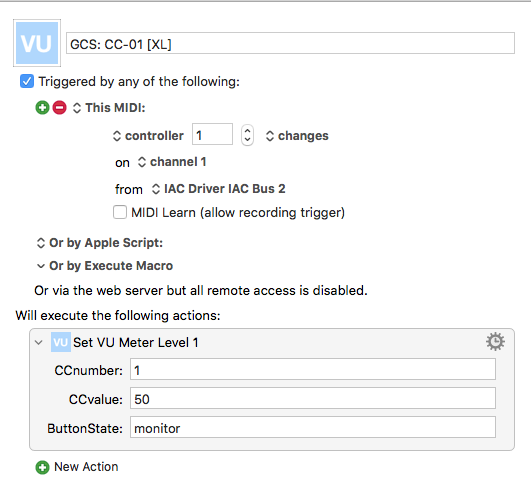Enable MIDI Learn recording trigger checkbox
Screen dimensions: 531x486
click(x=120, y=212)
